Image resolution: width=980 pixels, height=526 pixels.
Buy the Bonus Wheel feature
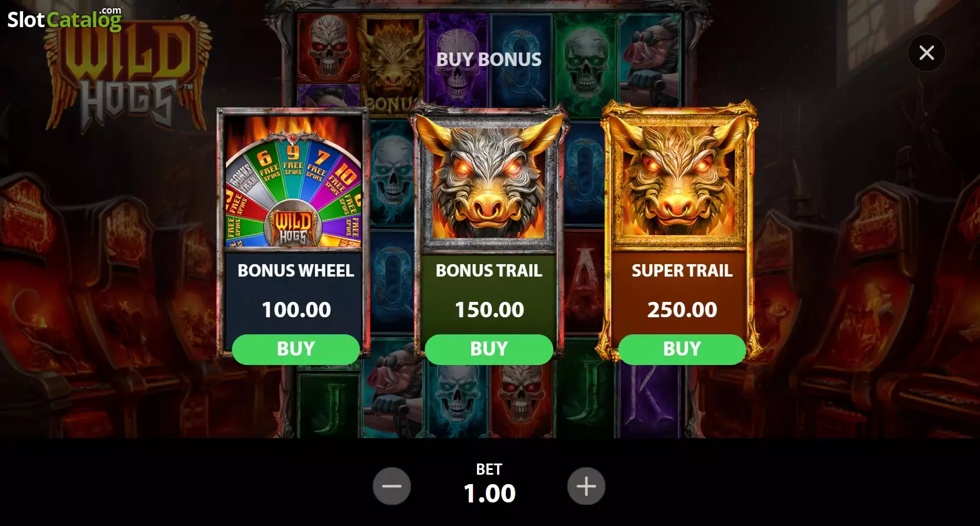pyautogui.click(x=296, y=349)
